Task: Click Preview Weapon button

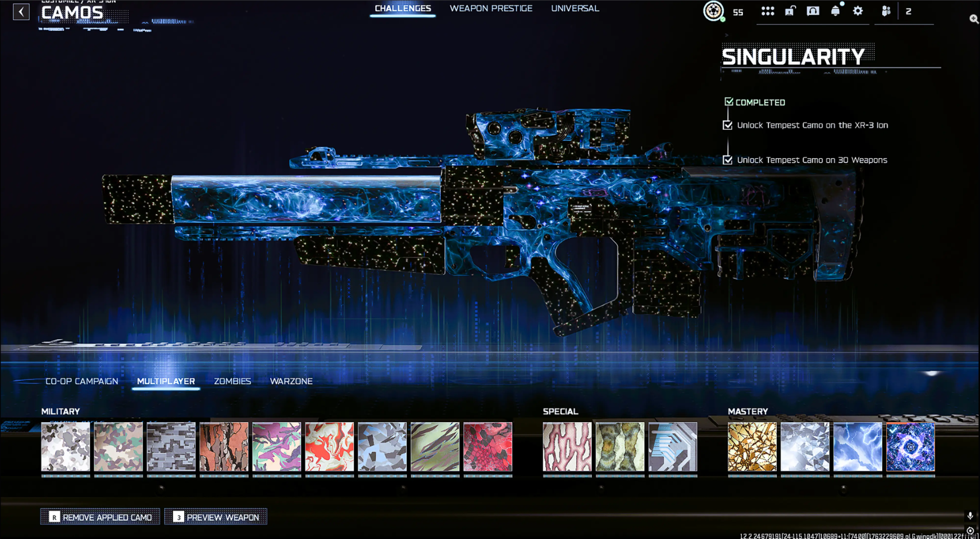Action: (x=216, y=517)
